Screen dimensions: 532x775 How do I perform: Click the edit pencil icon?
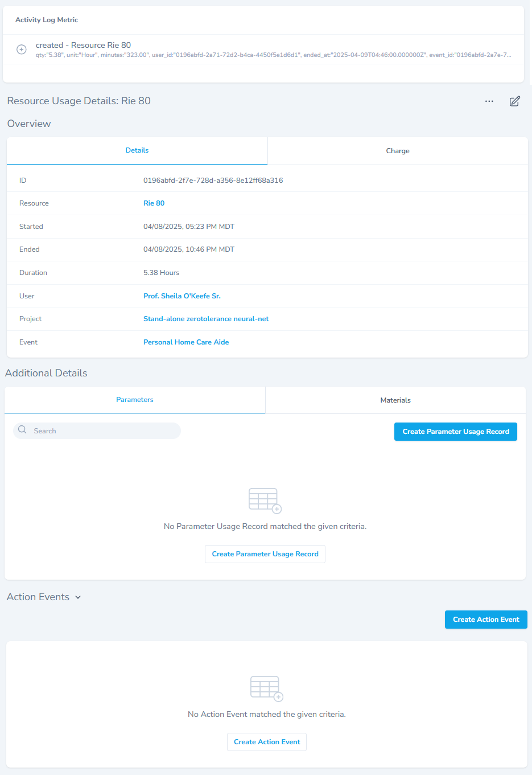coord(514,101)
